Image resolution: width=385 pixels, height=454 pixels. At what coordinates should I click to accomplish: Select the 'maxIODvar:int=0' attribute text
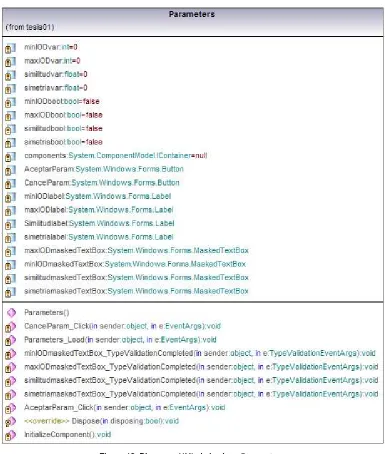point(52,61)
